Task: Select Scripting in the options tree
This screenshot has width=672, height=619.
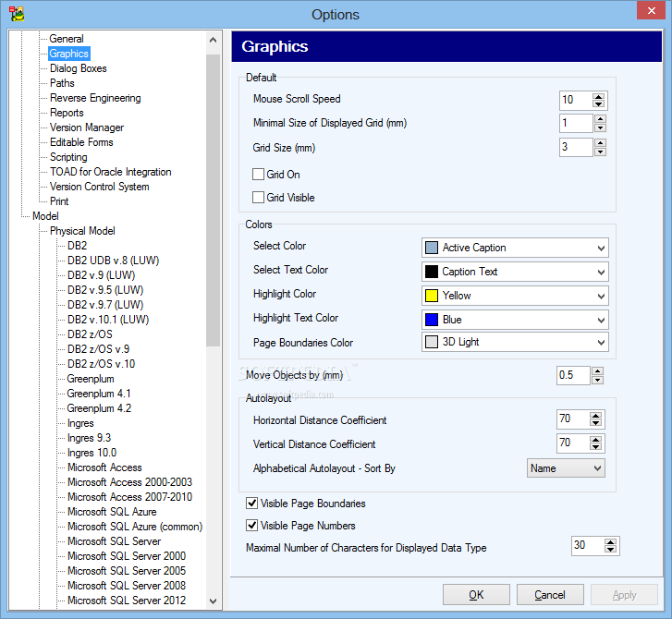Action: (x=68, y=157)
